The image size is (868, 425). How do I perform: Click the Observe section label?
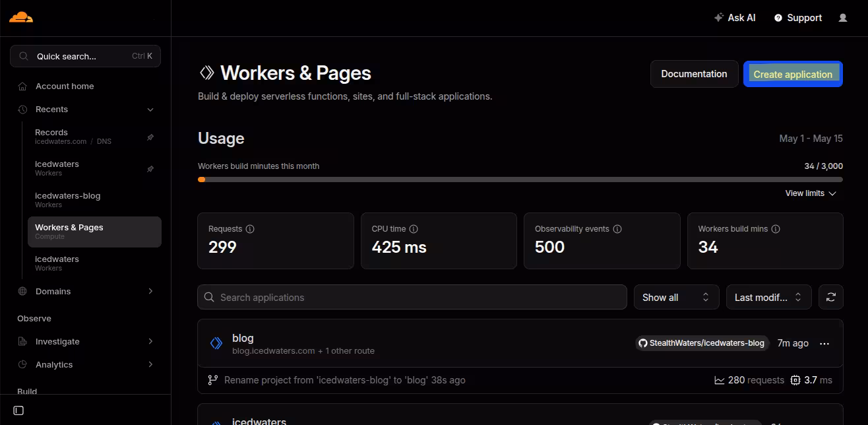pyautogui.click(x=34, y=319)
